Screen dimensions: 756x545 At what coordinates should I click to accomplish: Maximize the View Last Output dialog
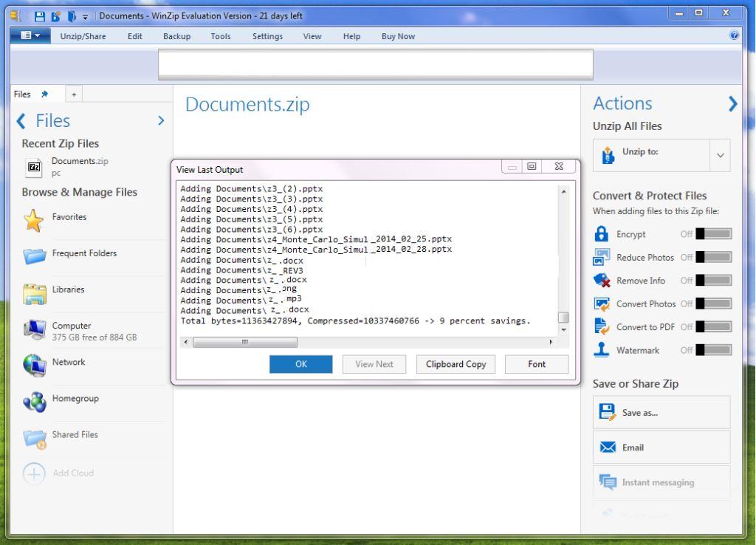(532, 166)
